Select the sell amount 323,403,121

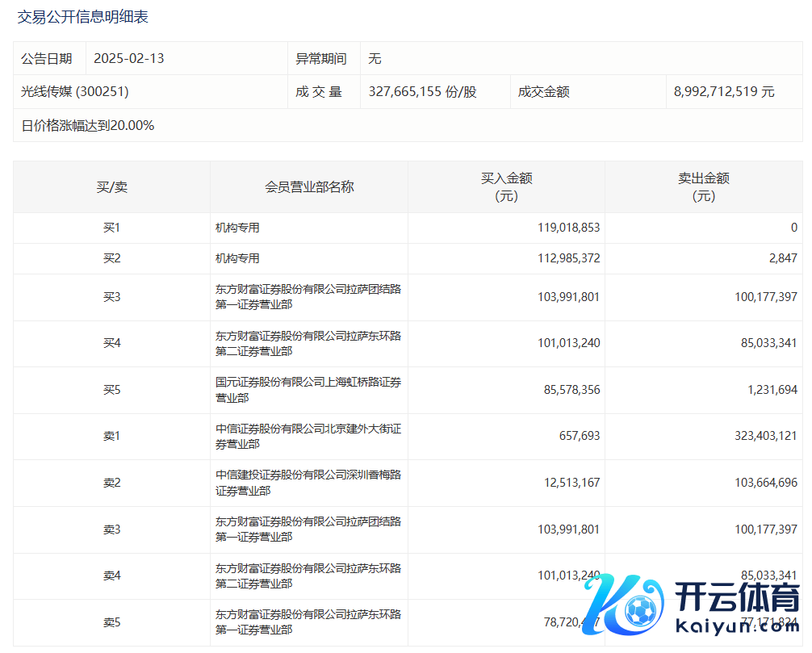click(x=758, y=437)
